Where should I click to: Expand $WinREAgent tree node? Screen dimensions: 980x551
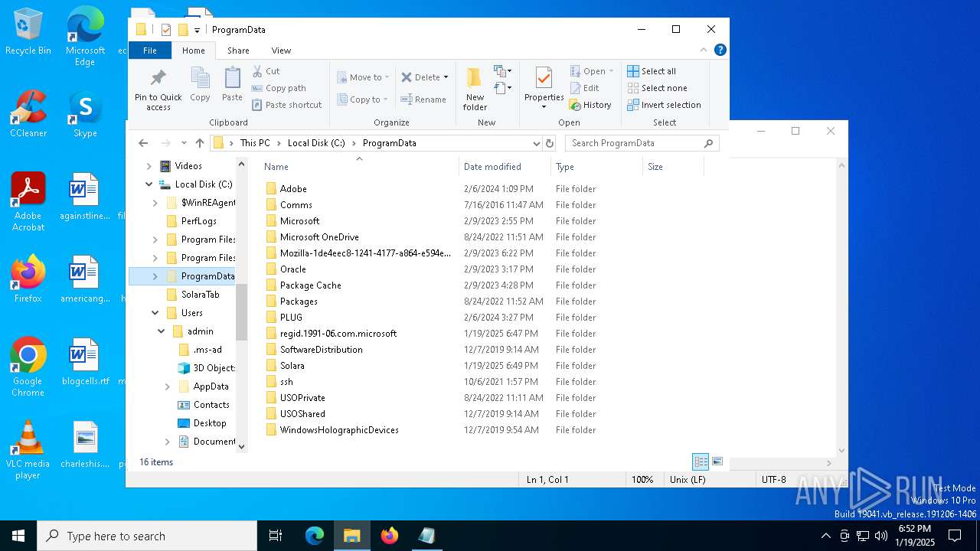click(155, 203)
